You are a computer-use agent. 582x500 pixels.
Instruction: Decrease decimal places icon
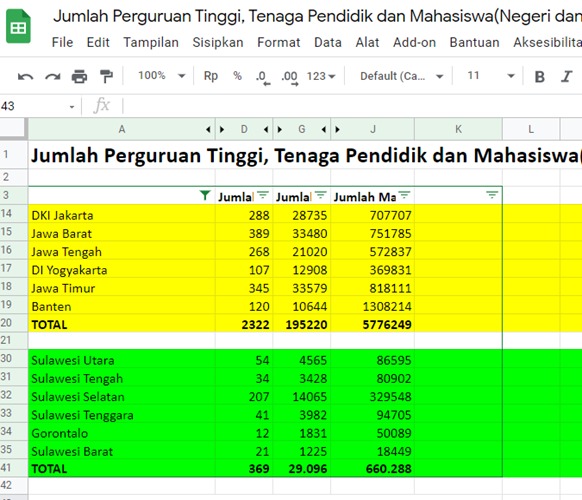(x=263, y=78)
